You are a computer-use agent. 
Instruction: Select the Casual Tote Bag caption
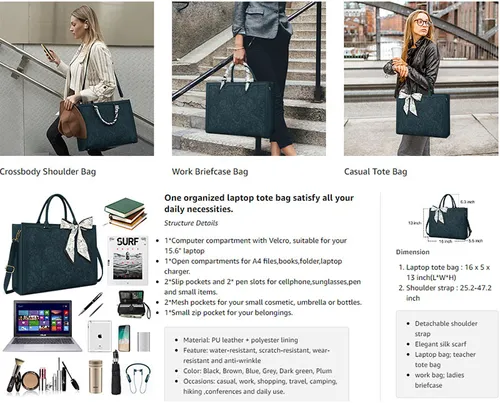pos(376,172)
